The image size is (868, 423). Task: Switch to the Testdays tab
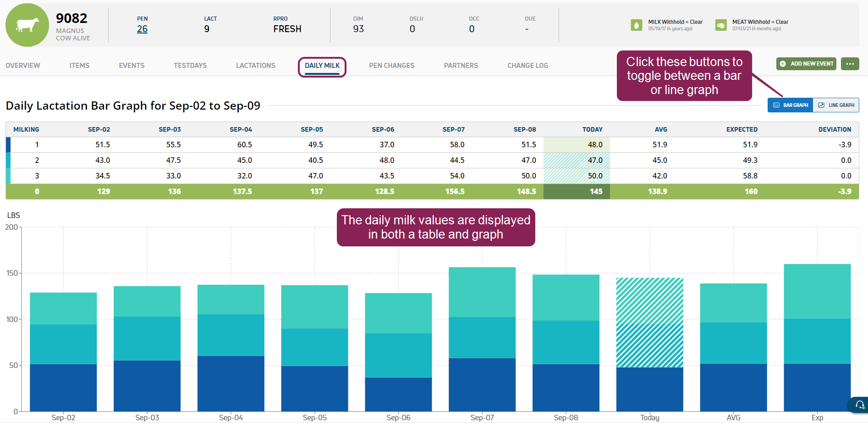click(190, 66)
